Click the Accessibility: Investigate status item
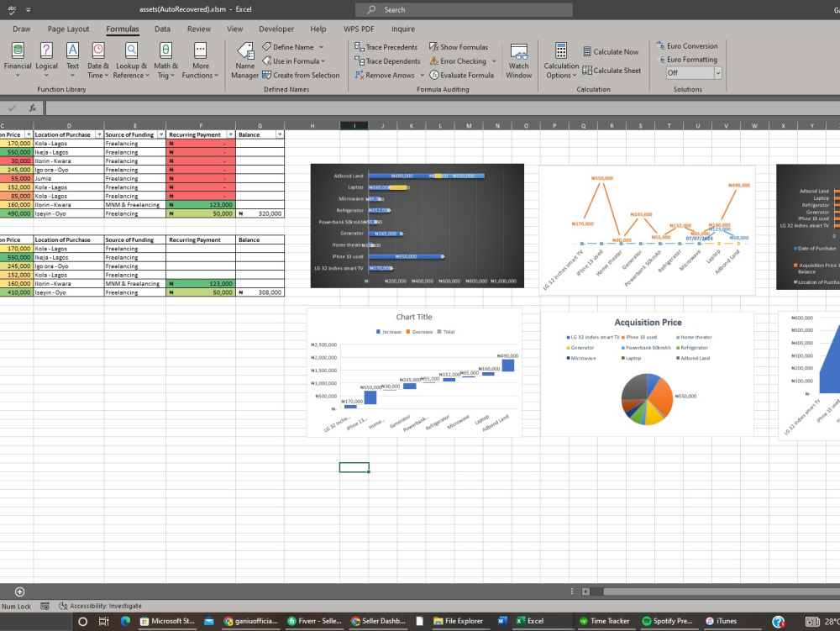The height and width of the screenshot is (631, 840). click(100, 606)
